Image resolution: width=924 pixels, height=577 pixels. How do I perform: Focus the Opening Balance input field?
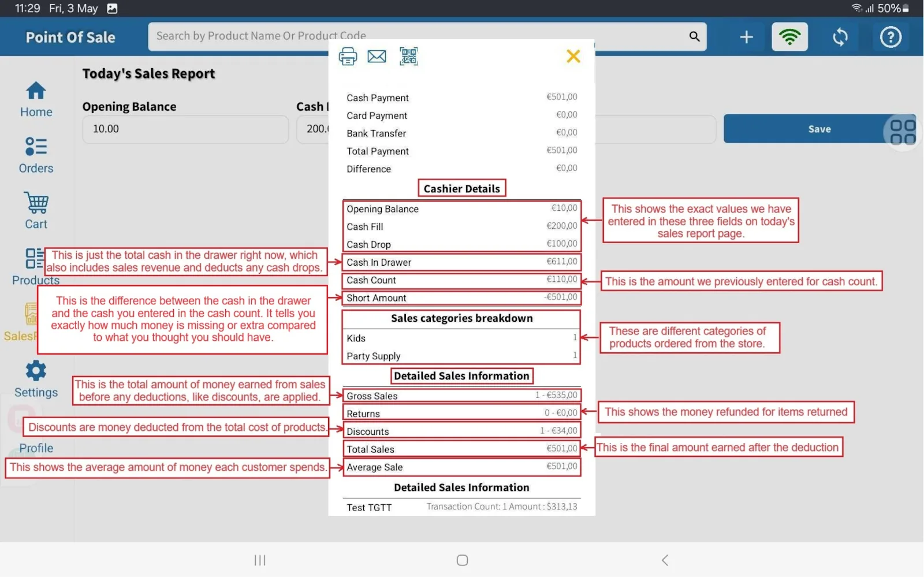click(x=185, y=129)
